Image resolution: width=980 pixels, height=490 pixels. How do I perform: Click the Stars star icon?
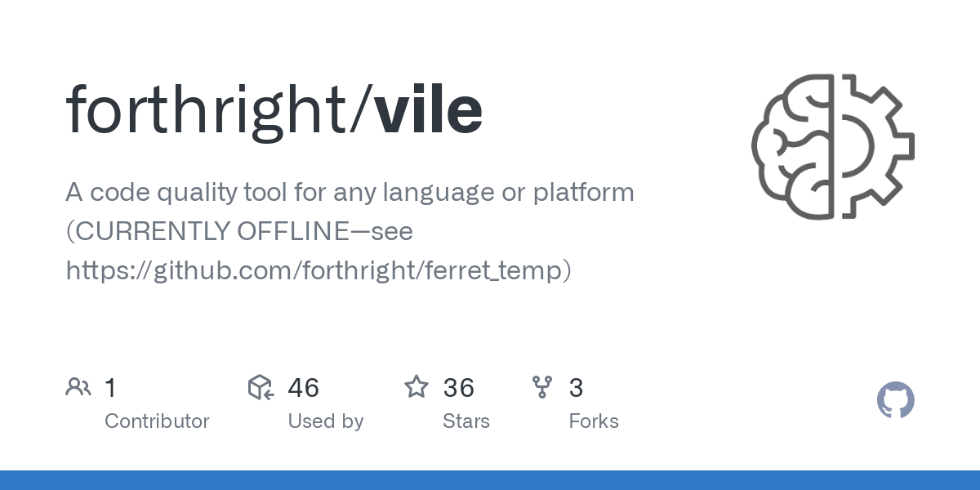[416, 387]
